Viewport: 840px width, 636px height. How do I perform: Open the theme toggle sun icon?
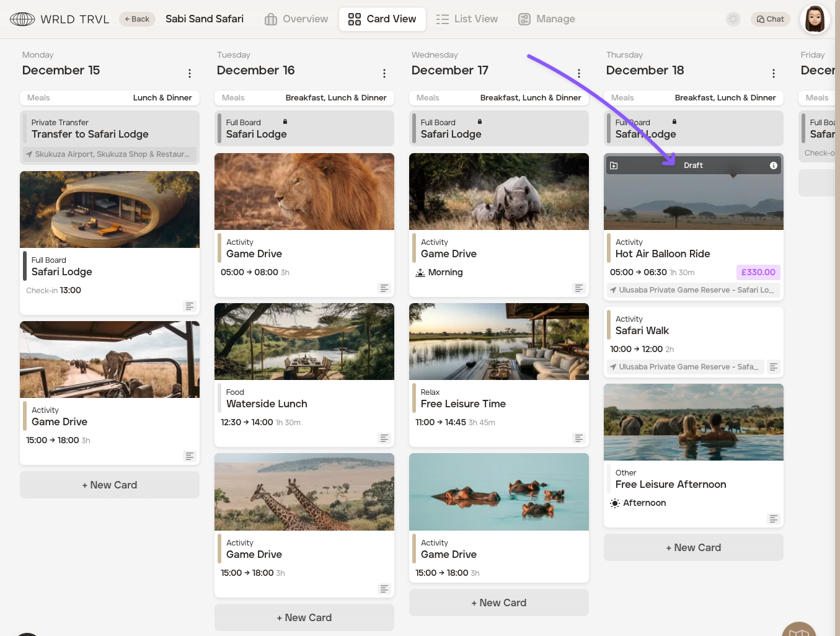click(x=733, y=19)
